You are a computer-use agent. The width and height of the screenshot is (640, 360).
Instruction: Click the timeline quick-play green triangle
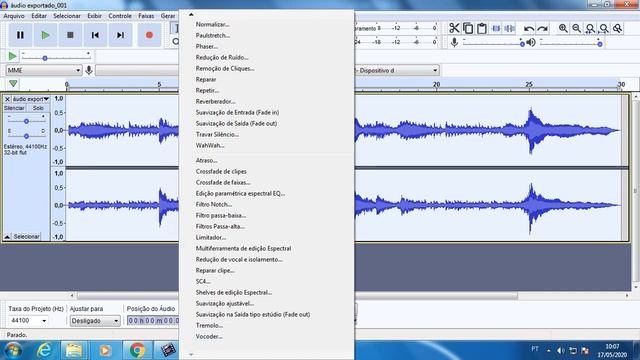click(13, 84)
